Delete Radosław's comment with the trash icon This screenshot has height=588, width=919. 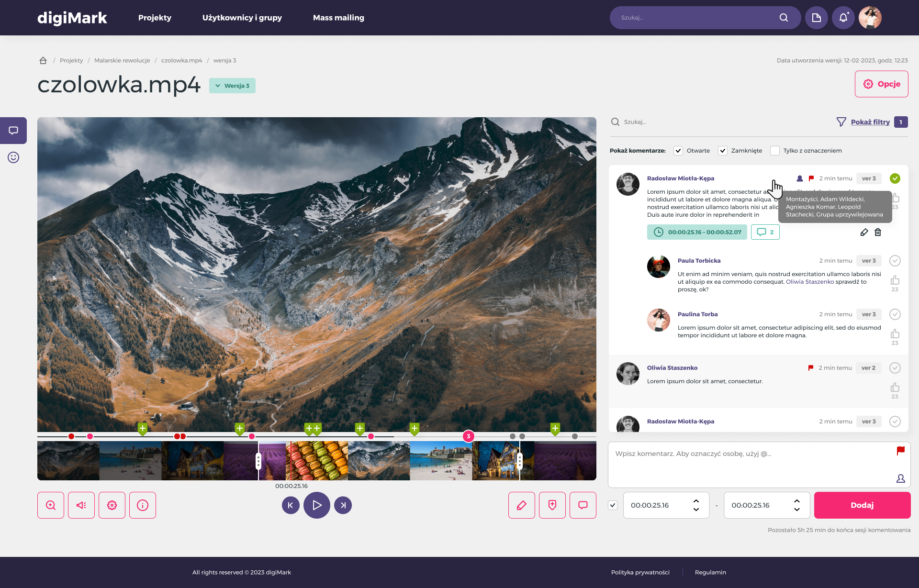pyautogui.click(x=878, y=232)
